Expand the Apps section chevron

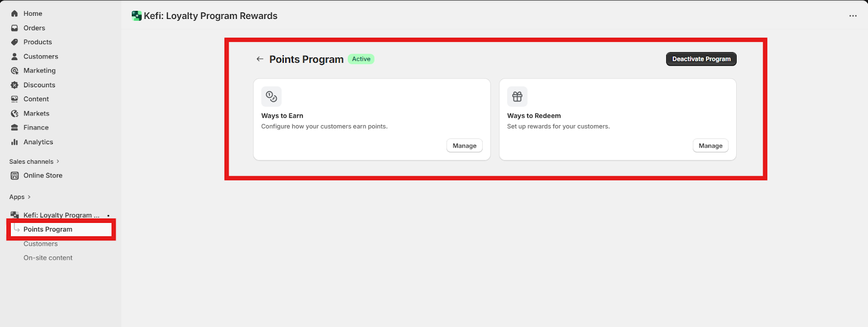coord(29,197)
